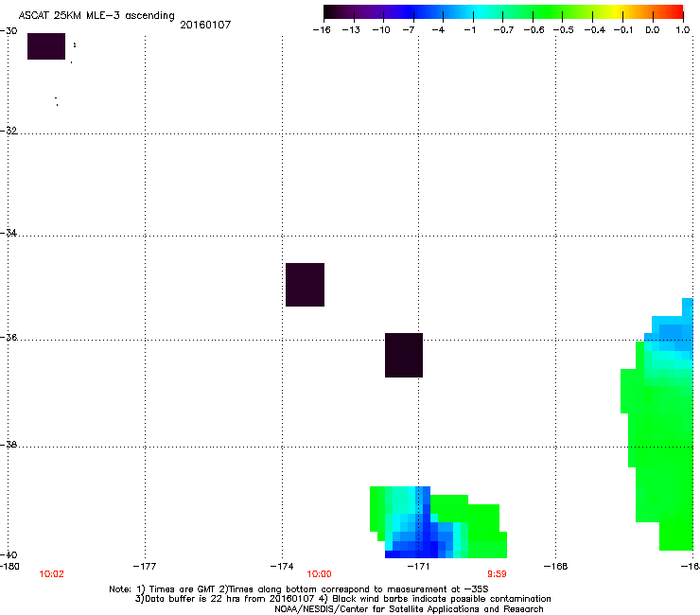Click the color scale label -0.4
Screen dimensions: 700x615
(595, 30)
